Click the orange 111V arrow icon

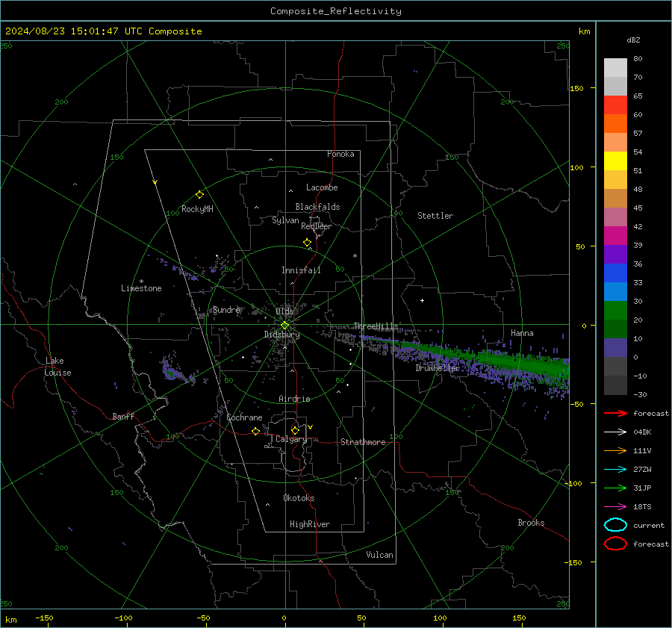pyautogui.click(x=615, y=450)
